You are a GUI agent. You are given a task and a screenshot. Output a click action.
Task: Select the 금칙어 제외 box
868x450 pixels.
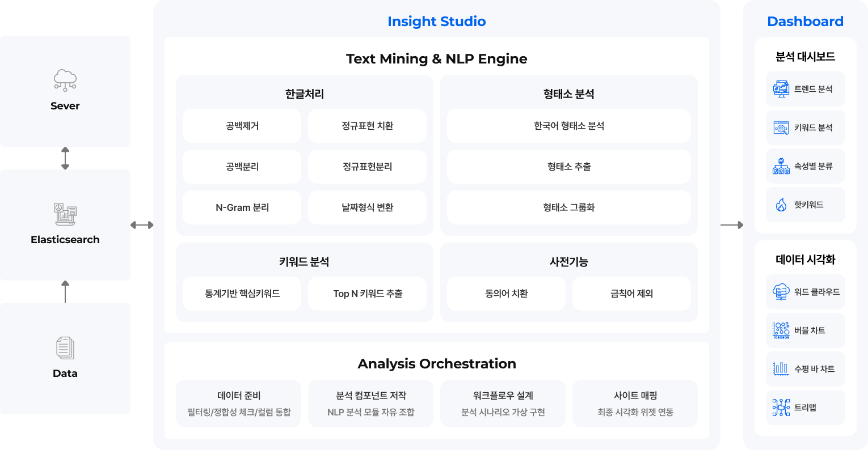pyautogui.click(x=631, y=294)
